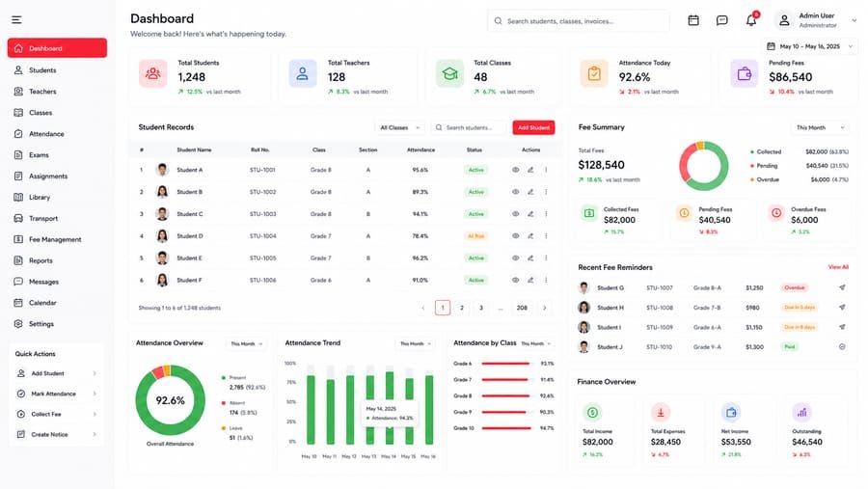The image size is (868, 489).
Task: Expand the Admin User account menu chevron
Action: pos(854,20)
